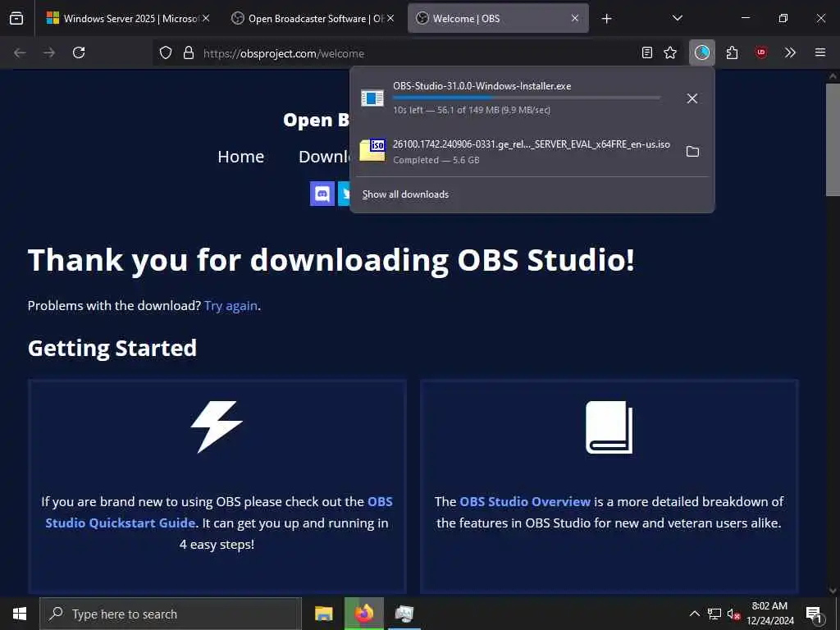View site security padlock info
840x630 pixels.
tap(189, 52)
